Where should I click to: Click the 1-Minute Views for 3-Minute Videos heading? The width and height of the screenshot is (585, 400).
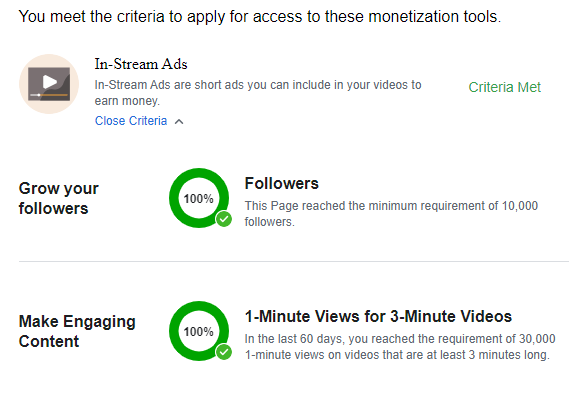(x=378, y=316)
